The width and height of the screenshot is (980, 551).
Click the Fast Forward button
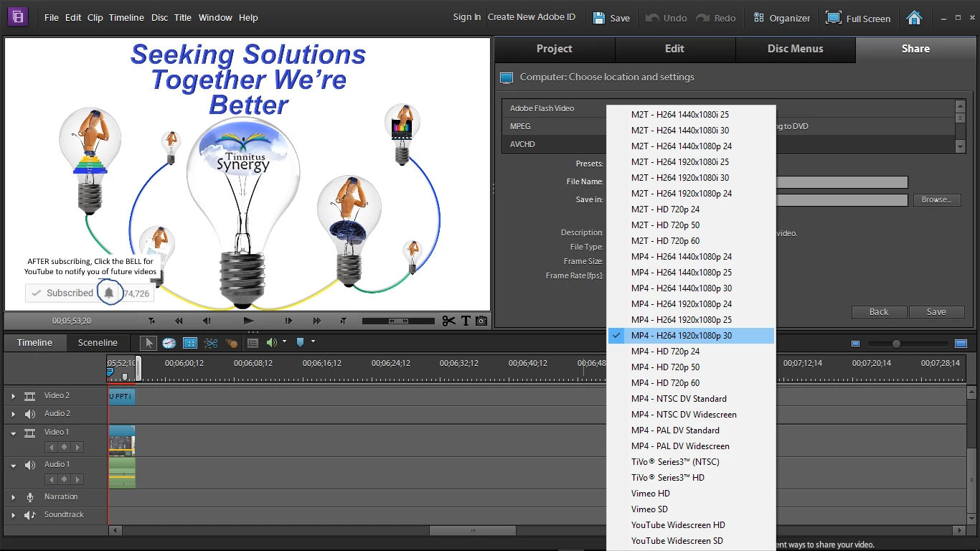click(x=316, y=321)
